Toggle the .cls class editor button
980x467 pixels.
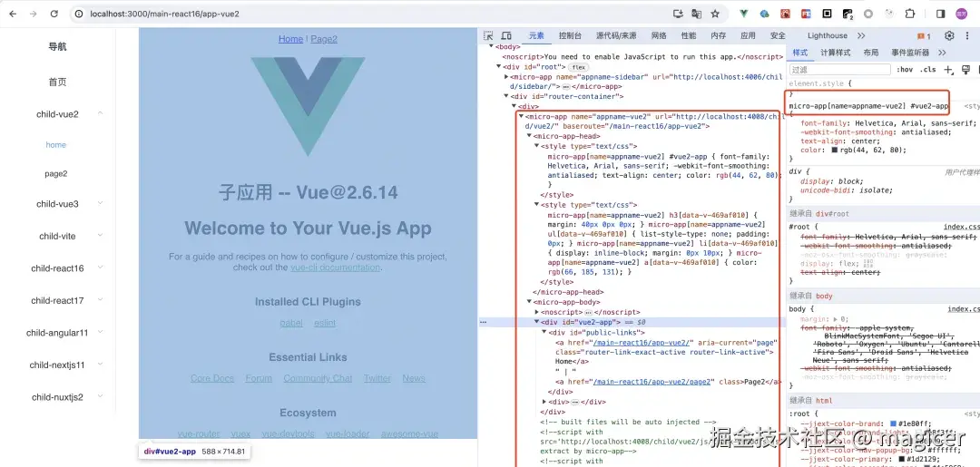tap(929, 69)
